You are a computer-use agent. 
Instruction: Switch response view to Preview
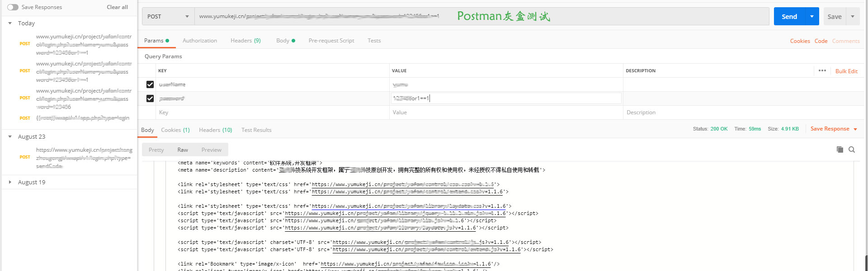[212, 150]
